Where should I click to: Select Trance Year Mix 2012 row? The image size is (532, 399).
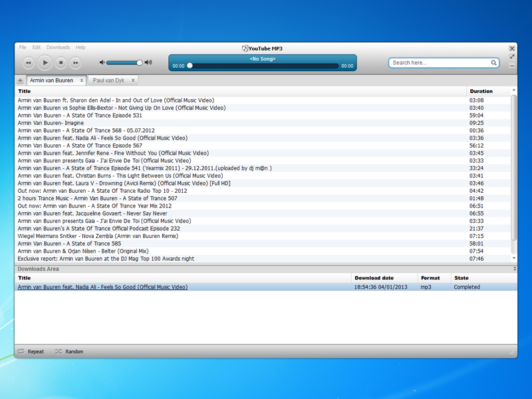263,206
